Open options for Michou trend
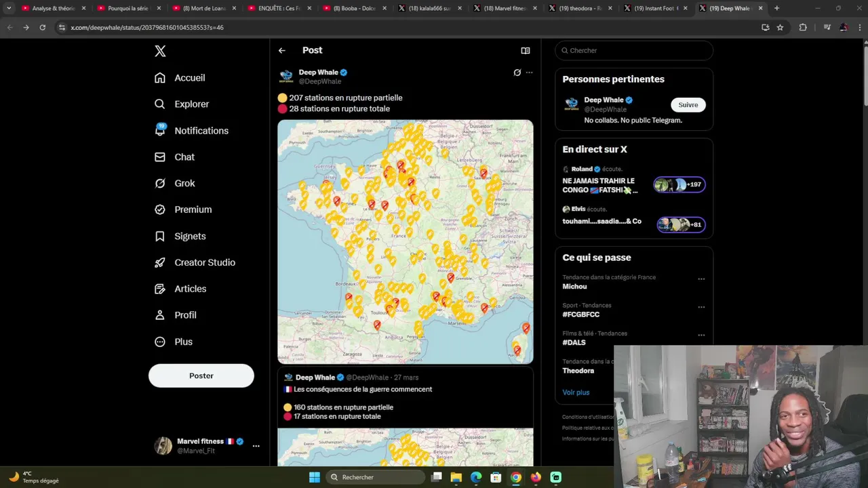This screenshot has width=868, height=488. click(x=701, y=279)
